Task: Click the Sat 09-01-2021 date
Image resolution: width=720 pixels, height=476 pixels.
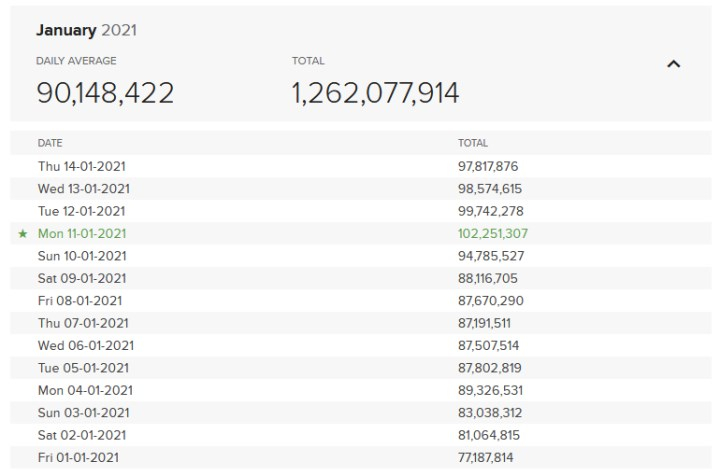Action: click(82, 278)
